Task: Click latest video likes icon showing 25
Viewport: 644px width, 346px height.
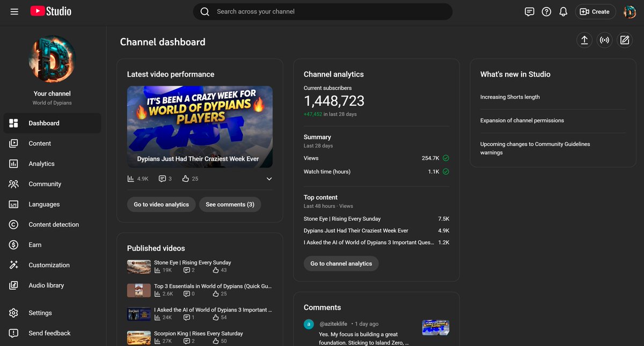Action: (186, 179)
